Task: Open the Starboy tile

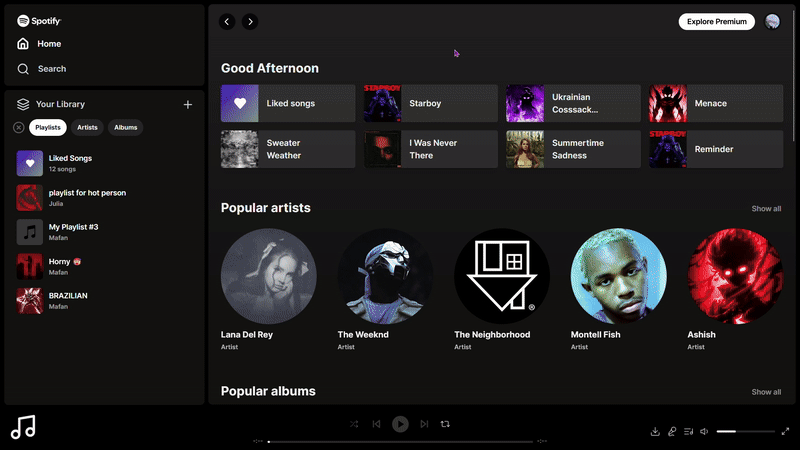Action: [x=431, y=103]
